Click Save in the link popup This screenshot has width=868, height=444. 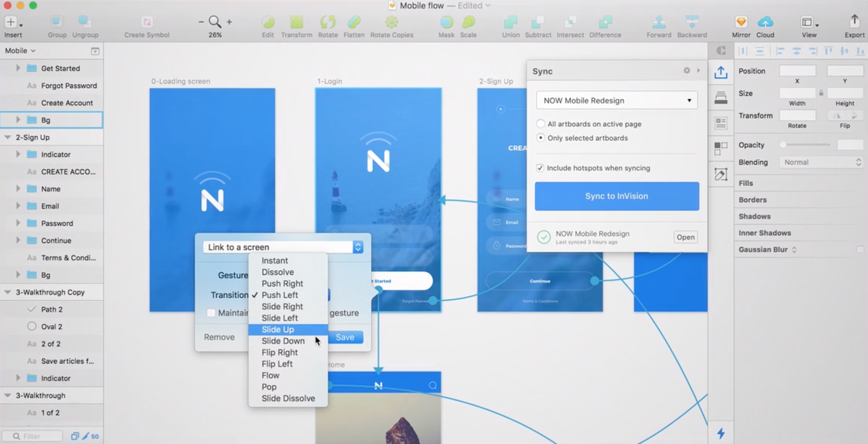tap(345, 337)
